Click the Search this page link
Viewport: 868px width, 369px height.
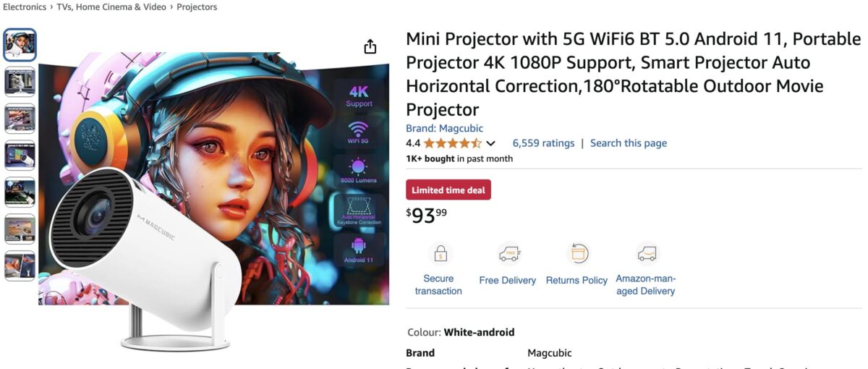click(629, 143)
